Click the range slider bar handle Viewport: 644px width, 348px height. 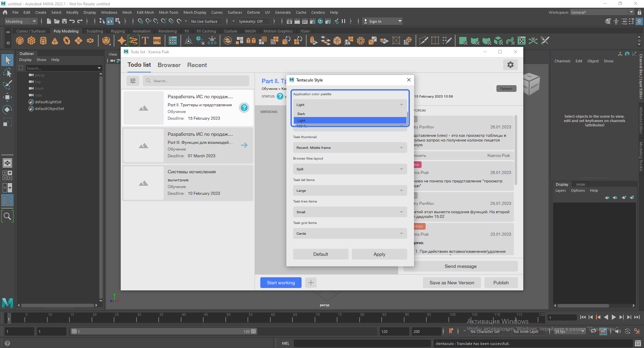[x=164, y=331]
